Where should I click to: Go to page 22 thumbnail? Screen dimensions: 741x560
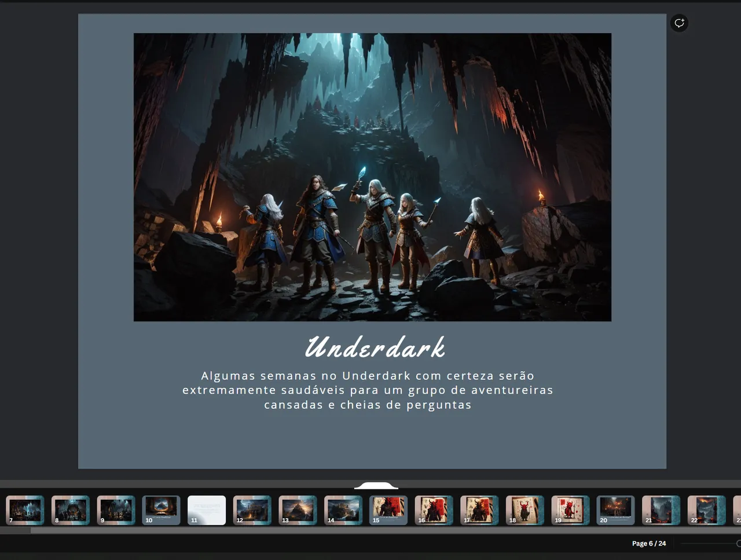click(x=707, y=510)
